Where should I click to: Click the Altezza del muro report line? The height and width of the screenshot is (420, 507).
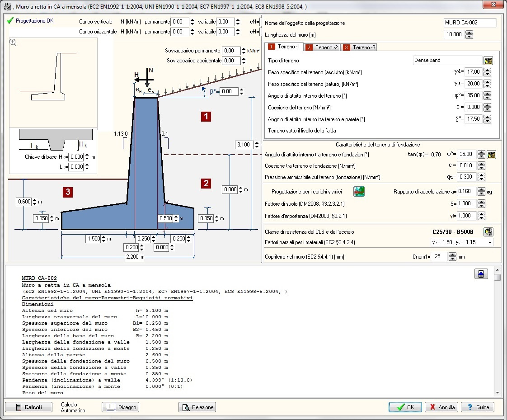(x=95, y=311)
